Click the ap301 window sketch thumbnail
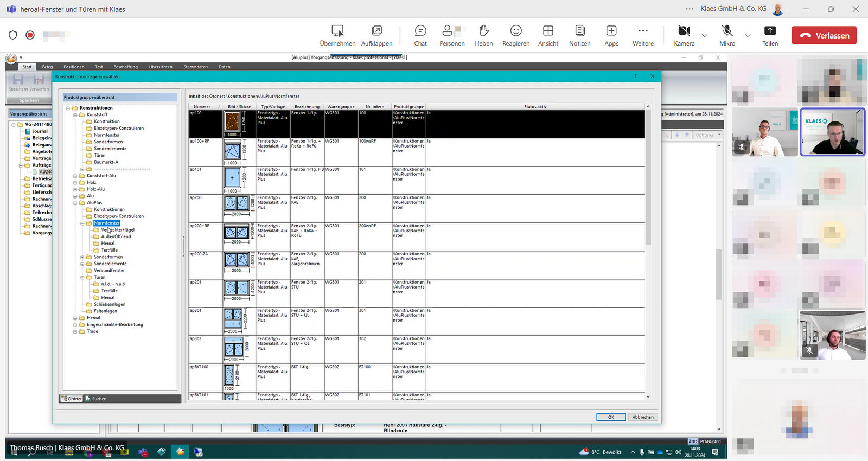Screen dimensions: 868x461 (233, 318)
